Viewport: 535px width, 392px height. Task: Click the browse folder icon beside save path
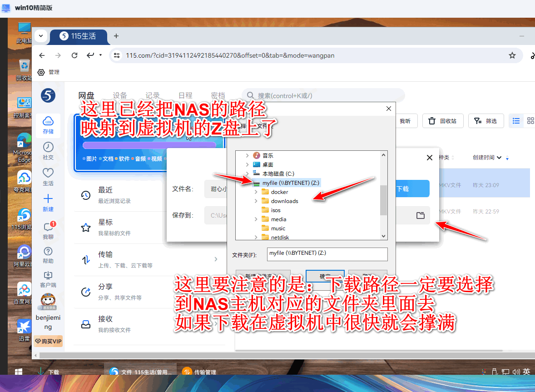point(420,215)
